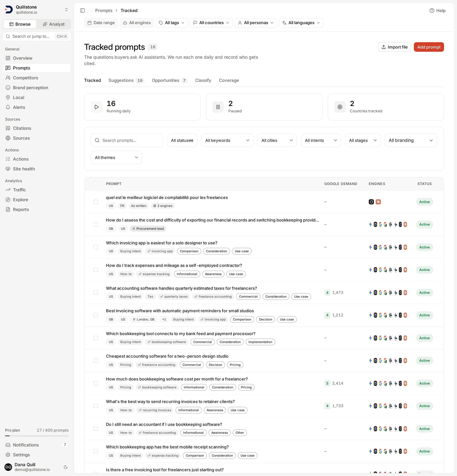Click the Running daily play icon
Viewport: 457px width, 476px height.
(97, 107)
